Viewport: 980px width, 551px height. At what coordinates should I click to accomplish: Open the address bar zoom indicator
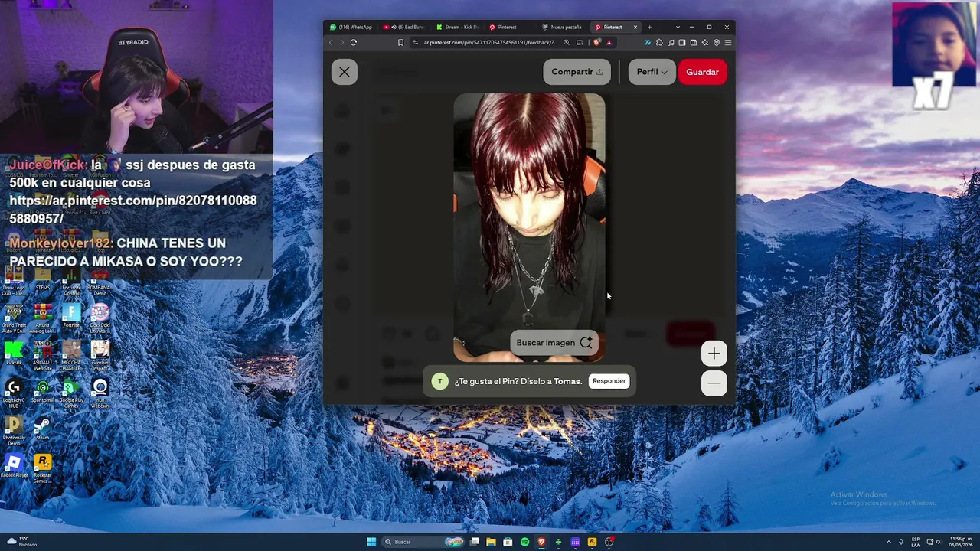(567, 43)
